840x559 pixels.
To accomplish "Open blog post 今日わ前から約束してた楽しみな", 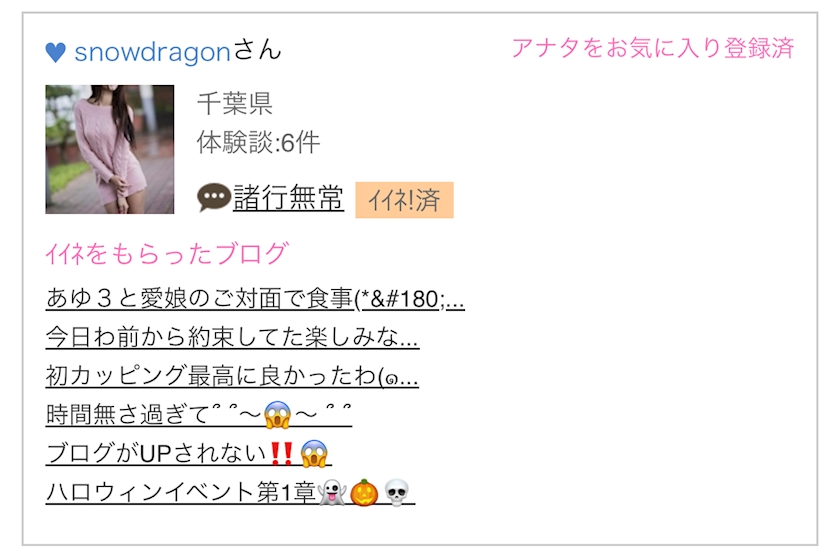I will (232, 337).
